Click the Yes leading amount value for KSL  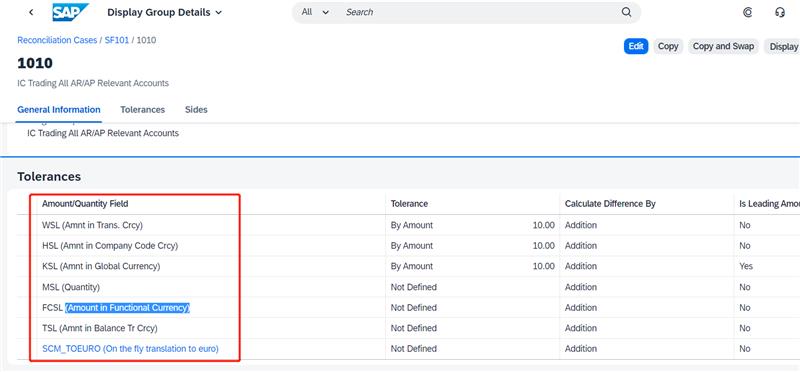coord(745,266)
